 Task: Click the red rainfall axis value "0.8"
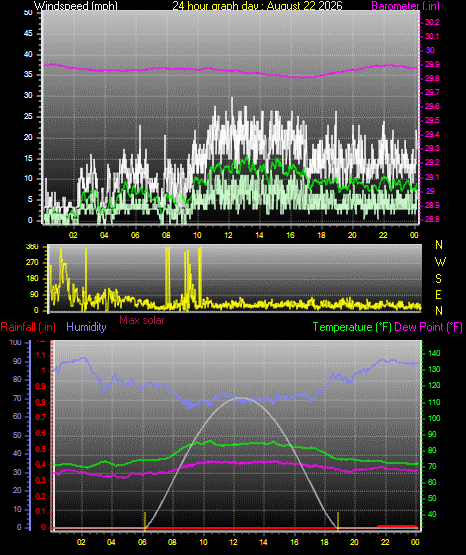point(41,402)
